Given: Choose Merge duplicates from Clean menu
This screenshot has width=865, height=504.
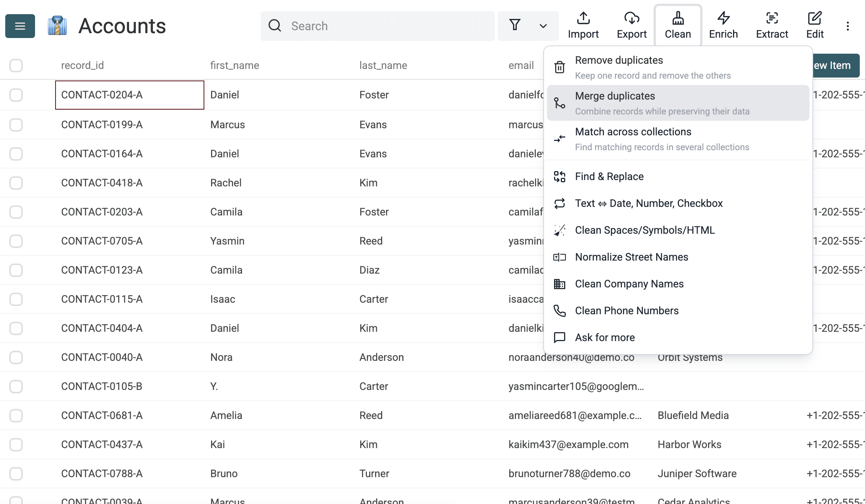Looking at the screenshot, I should tap(678, 103).
